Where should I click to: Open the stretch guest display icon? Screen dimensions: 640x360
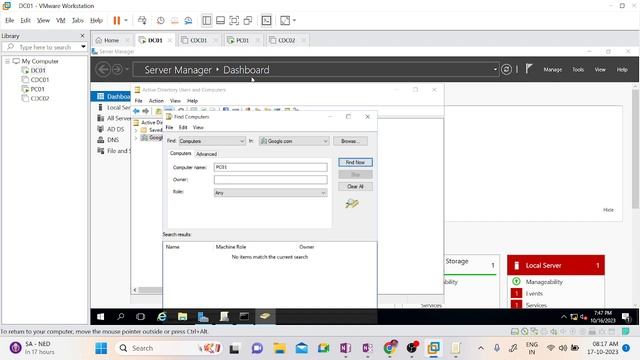click(x=285, y=20)
